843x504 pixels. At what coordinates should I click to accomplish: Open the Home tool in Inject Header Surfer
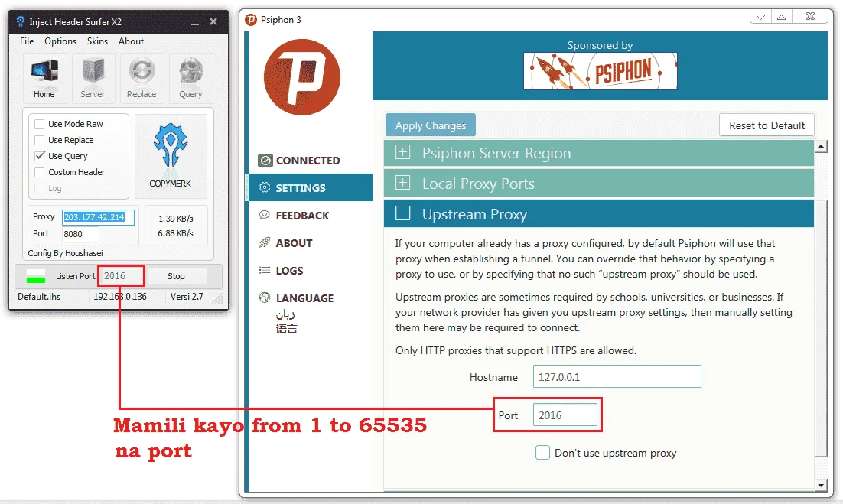(44, 79)
